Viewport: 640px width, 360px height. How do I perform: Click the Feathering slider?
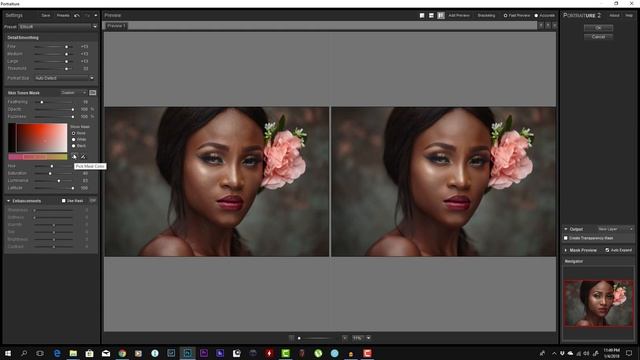[54, 102]
